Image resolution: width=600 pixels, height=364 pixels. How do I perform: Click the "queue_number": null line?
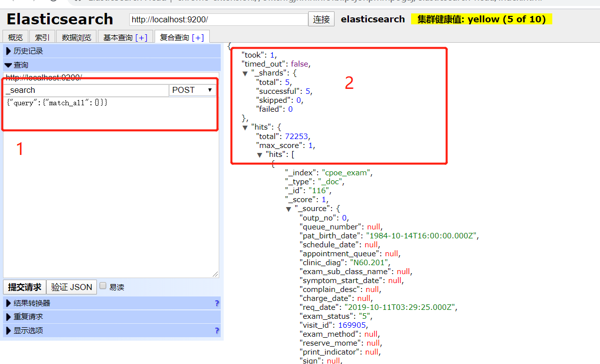coord(341,226)
